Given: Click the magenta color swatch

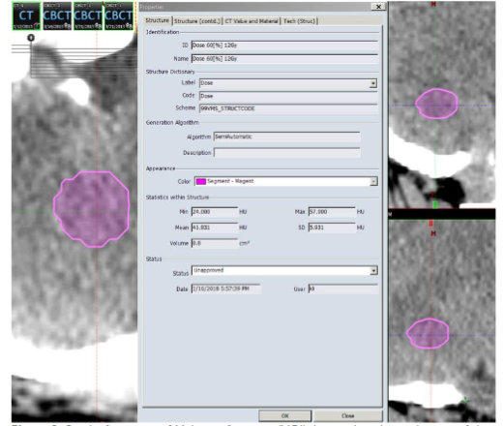Looking at the screenshot, I should tap(201, 181).
